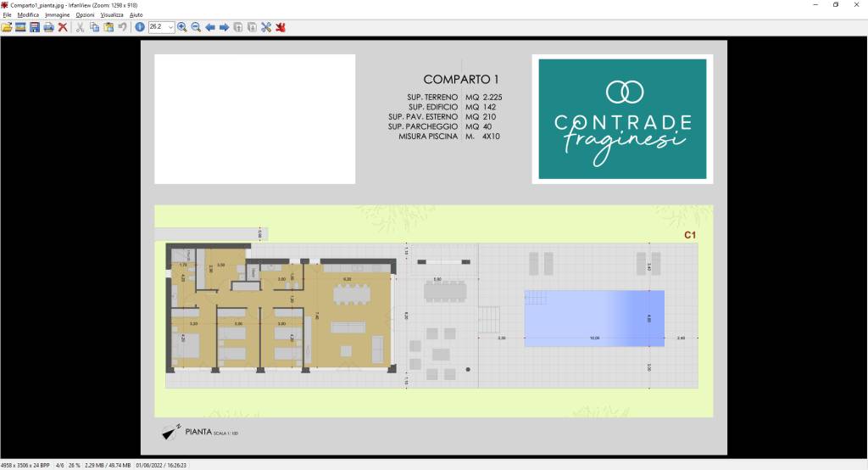Minimize the IrfanView window
Image resolution: width=868 pixels, height=470 pixels.
[x=815, y=5]
